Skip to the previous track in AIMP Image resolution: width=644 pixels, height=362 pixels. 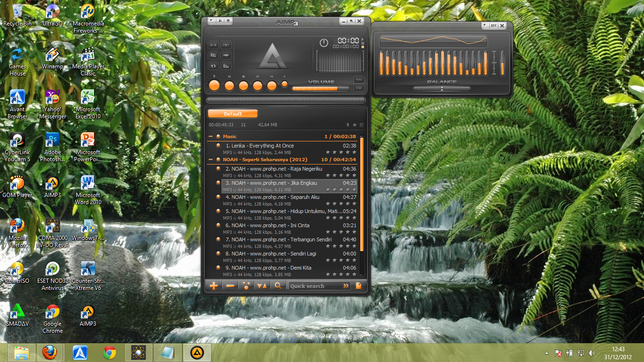click(257, 85)
